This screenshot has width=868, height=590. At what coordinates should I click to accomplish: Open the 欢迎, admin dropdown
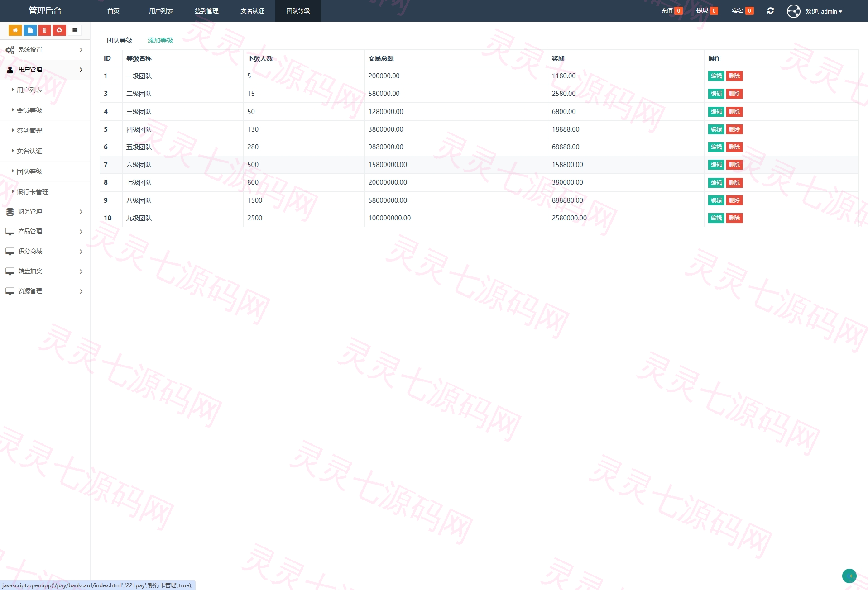pos(824,11)
